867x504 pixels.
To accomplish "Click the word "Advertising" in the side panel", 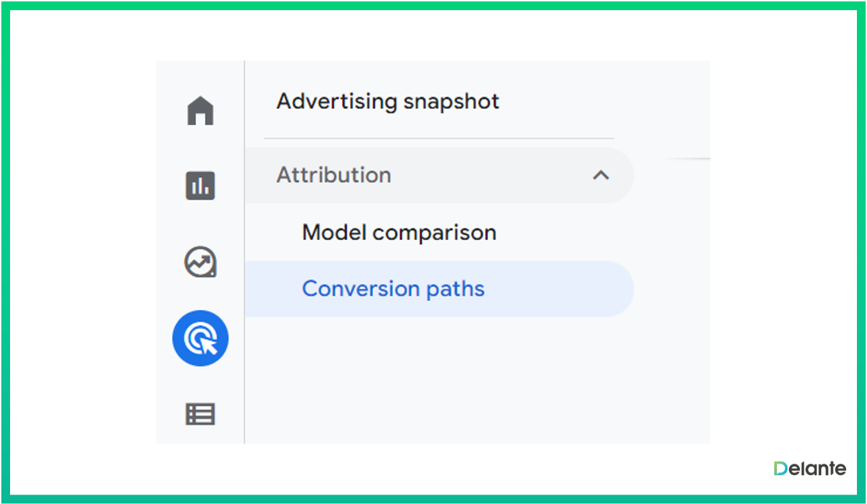I will pyautogui.click(x=337, y=101).
